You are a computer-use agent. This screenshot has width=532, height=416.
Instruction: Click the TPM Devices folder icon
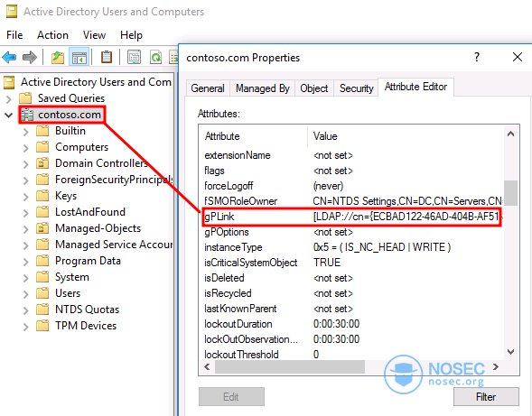coord(42,326)
